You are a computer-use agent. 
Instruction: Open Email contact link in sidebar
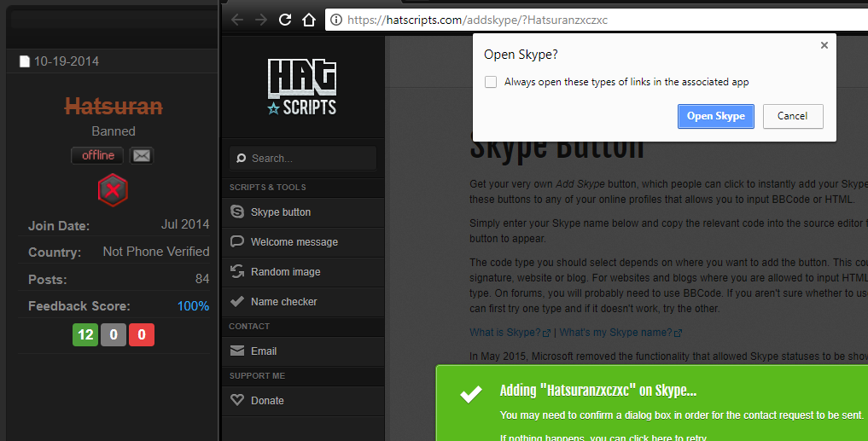303,351
